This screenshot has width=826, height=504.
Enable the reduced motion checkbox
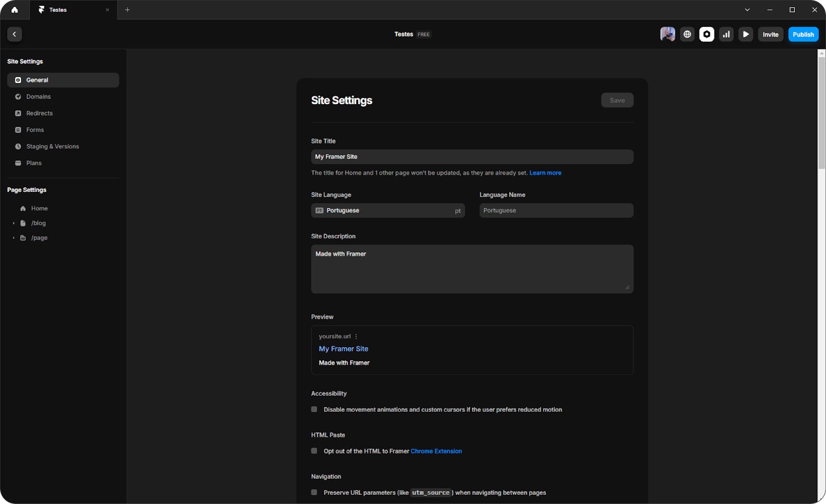314,409
